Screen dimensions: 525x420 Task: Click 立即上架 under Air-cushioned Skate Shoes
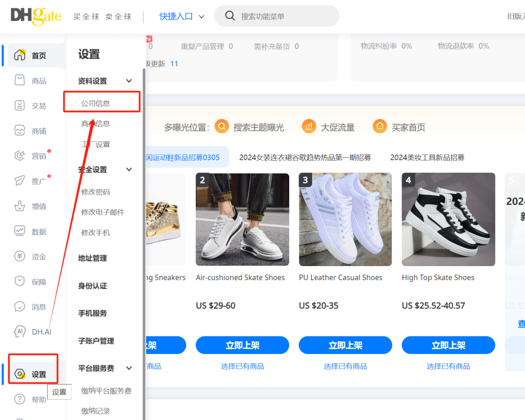[242, 345]
